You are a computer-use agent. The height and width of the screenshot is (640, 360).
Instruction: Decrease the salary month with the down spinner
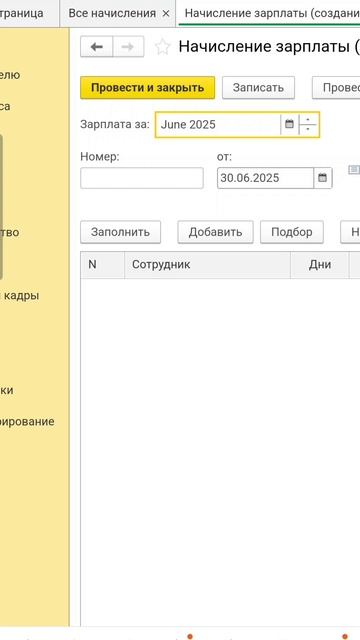click(x=309, y=130)
